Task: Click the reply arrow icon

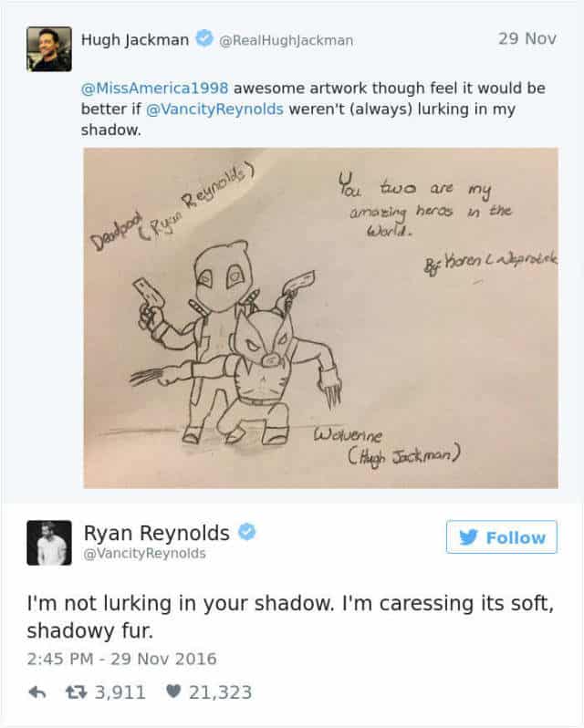Action: point(37,692)
